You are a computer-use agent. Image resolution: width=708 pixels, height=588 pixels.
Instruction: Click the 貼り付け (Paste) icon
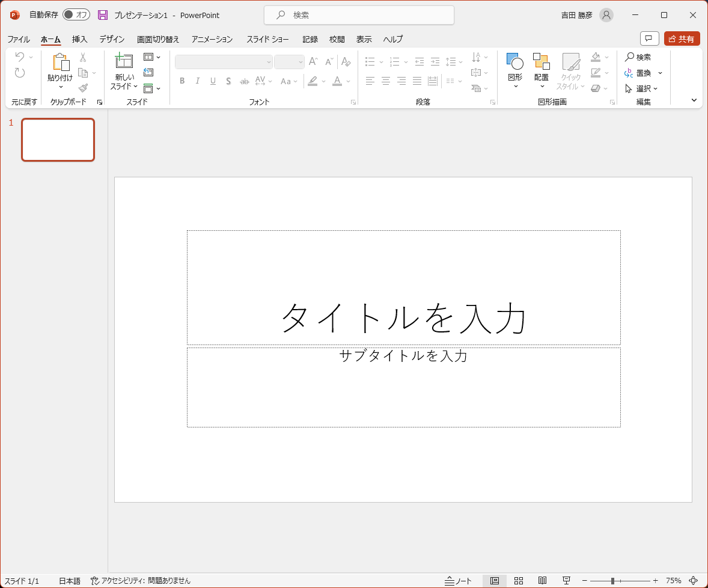pos(60,63)
